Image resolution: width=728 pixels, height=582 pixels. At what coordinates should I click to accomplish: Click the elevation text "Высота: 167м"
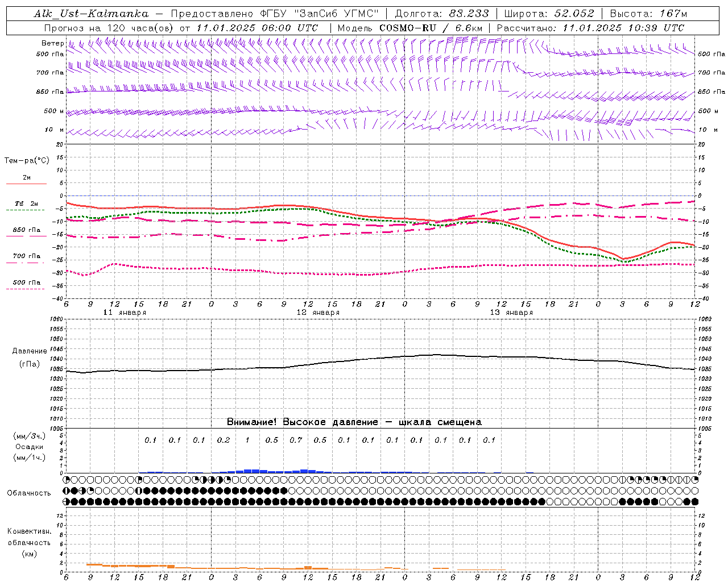click(x=648, y=14)
